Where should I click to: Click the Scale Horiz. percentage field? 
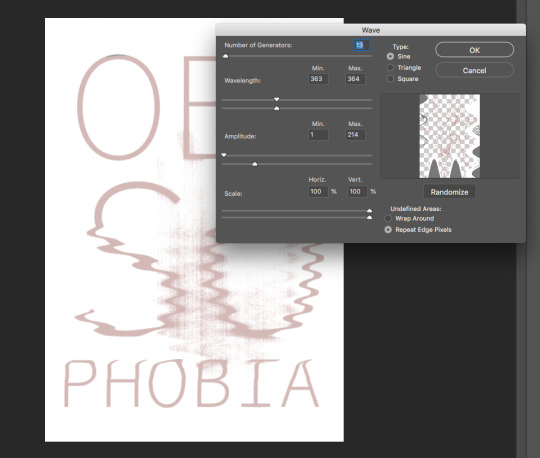point(318,192)
